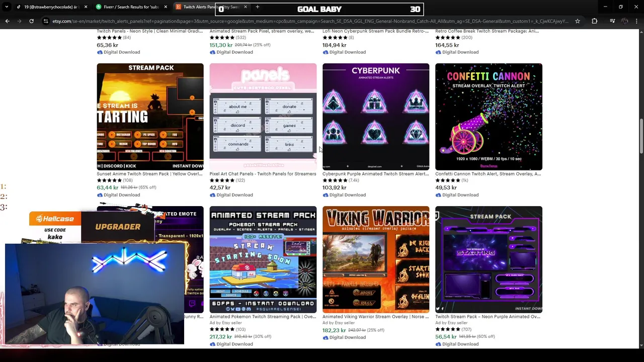Click the 49,53 kr price
This screenshot has width=644, height=362.
pyautogui.click(x=446, y=188)
